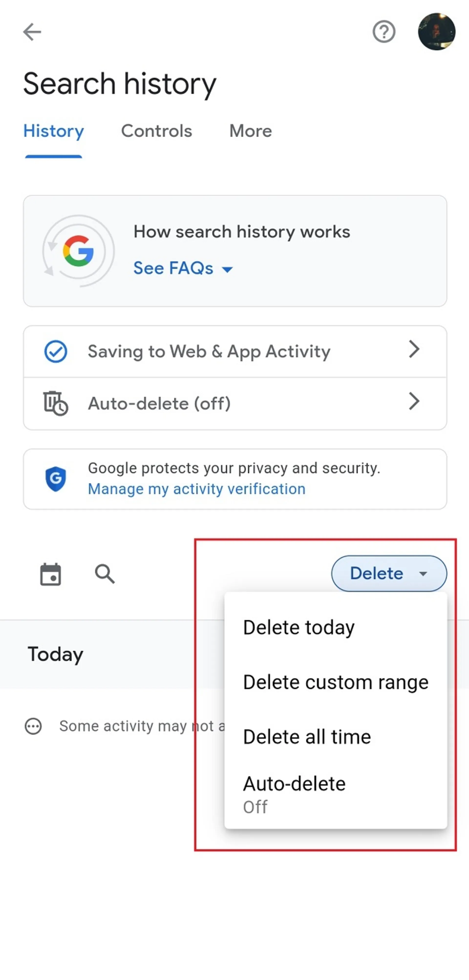Tap the activity ellipsis bubble icon
Image resolution: width=469 pixels, height=980 pixels.
pyautogui.click(x=33, y=726)
